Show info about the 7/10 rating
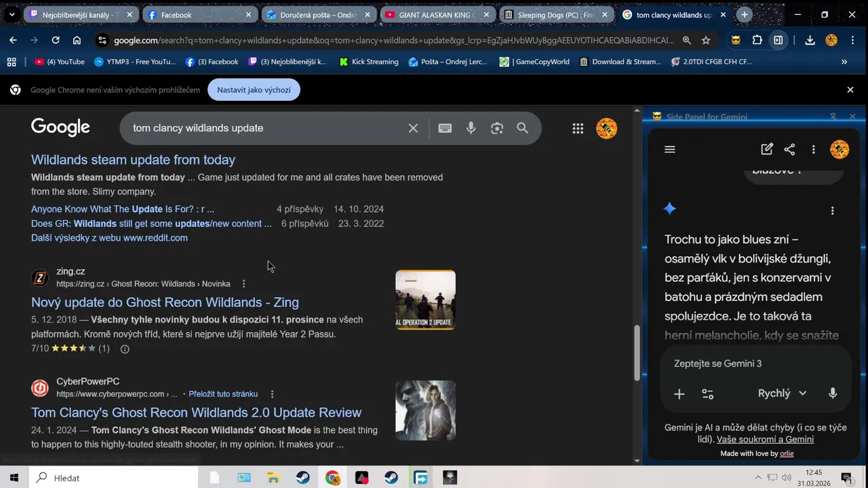 tap(125, 349)
